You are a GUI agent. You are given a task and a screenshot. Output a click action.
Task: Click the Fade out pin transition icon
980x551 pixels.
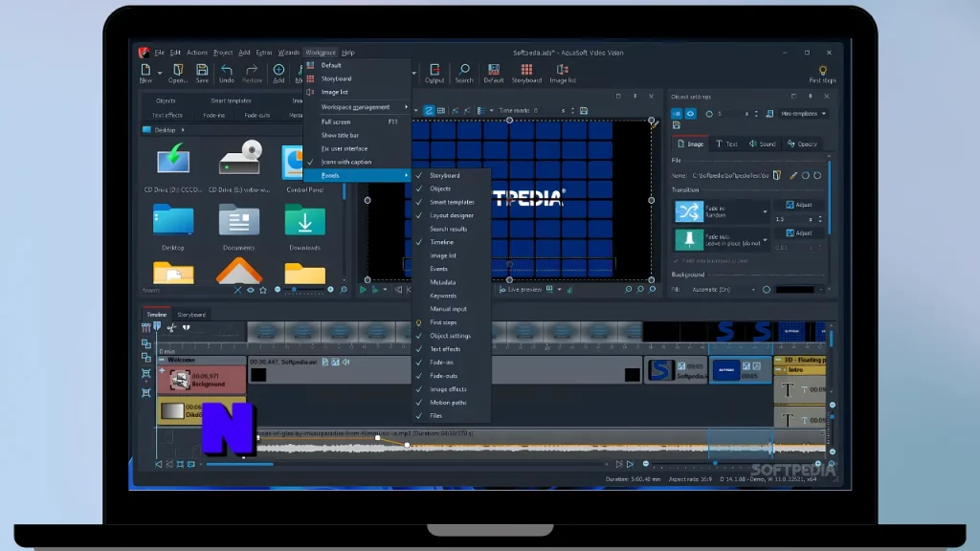pos(689,239)
